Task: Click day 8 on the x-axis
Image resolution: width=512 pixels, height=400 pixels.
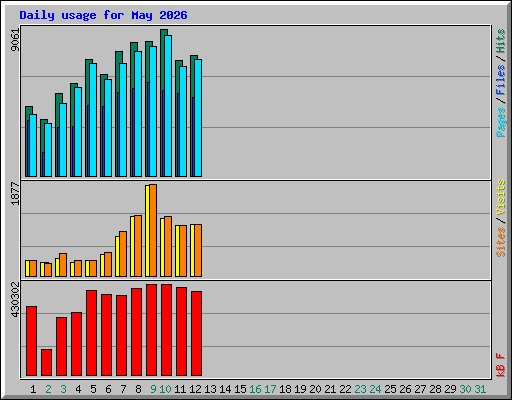Action: [138, 389]
